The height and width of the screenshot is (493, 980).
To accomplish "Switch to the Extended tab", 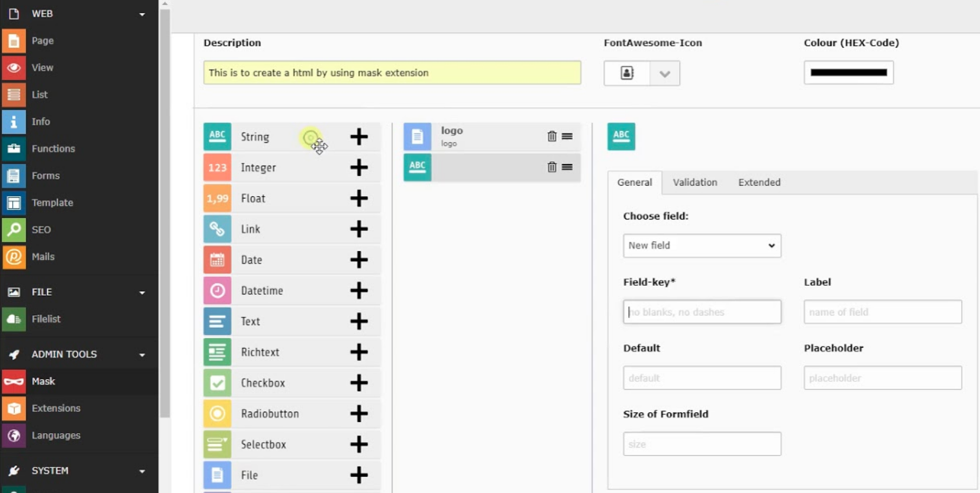I will [x=759, y=183].
